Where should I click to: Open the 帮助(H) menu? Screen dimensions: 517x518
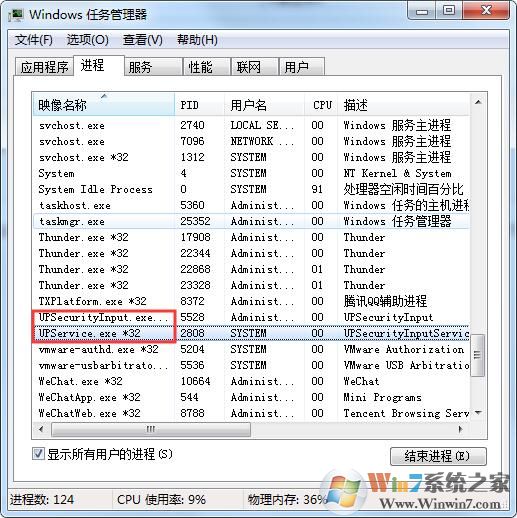[197, 40]
